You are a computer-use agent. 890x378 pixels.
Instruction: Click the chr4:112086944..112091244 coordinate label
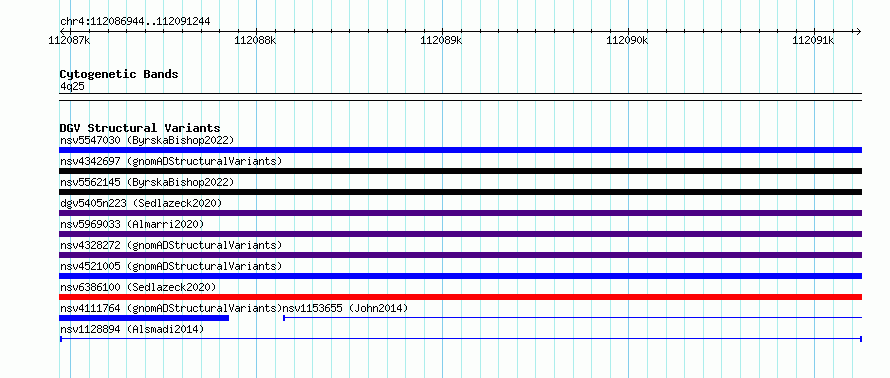135,21
